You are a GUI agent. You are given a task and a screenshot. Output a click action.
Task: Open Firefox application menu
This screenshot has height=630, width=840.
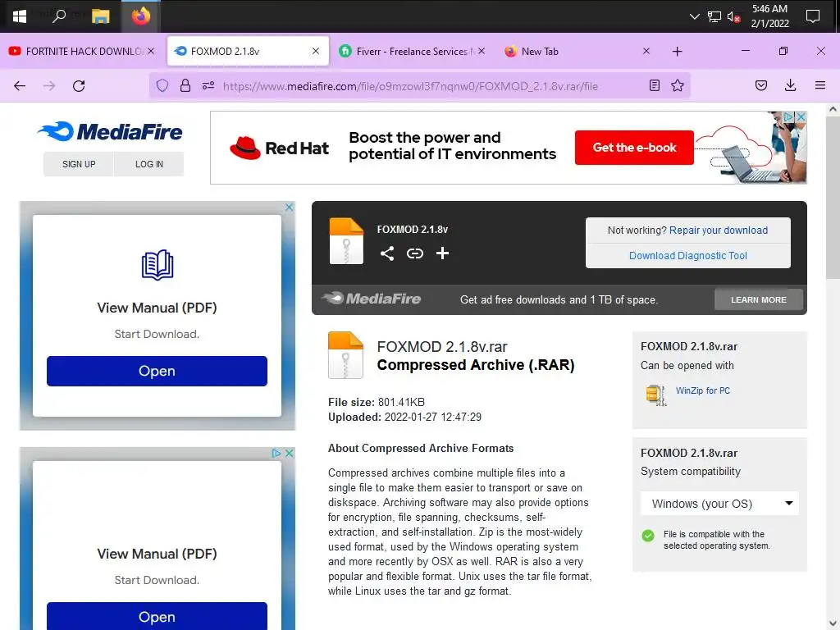coord(820,85)
